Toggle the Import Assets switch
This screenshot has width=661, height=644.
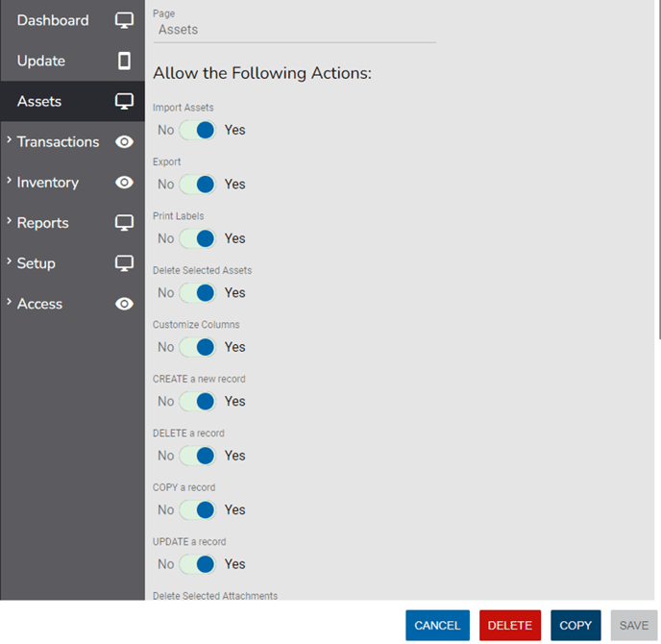[x=197, y=130]
